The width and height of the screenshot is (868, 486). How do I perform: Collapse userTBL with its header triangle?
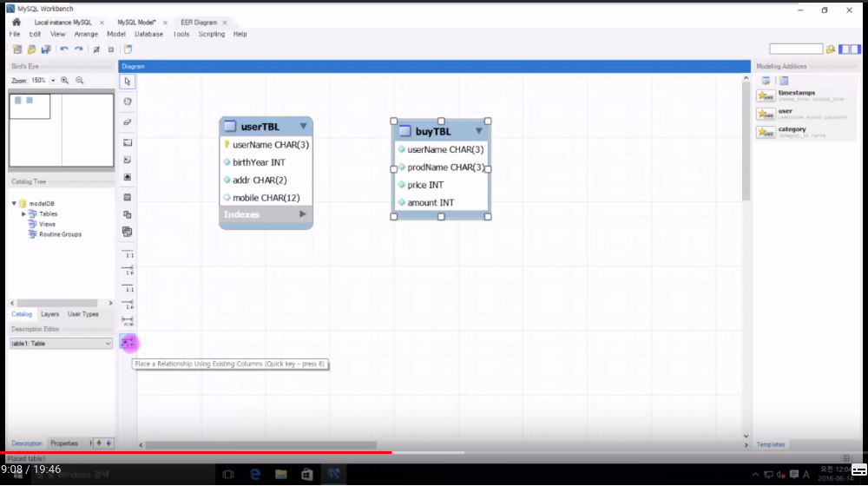point(303,126)
